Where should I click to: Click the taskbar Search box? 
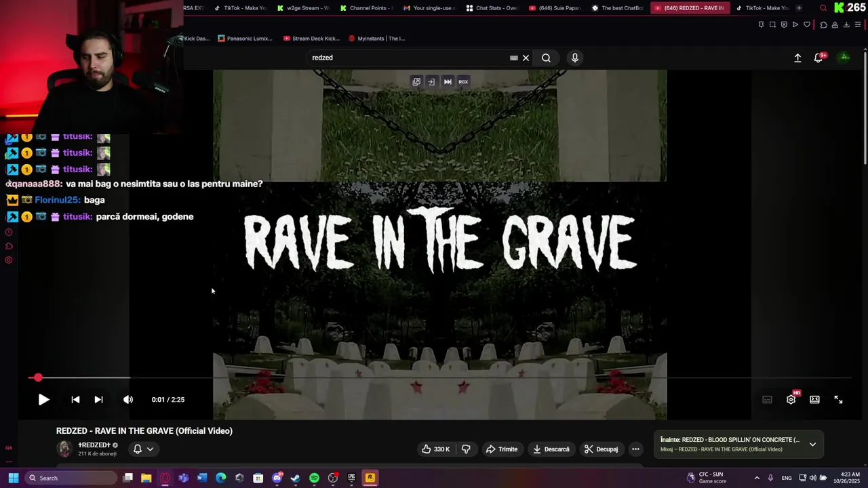coord(71,478)
